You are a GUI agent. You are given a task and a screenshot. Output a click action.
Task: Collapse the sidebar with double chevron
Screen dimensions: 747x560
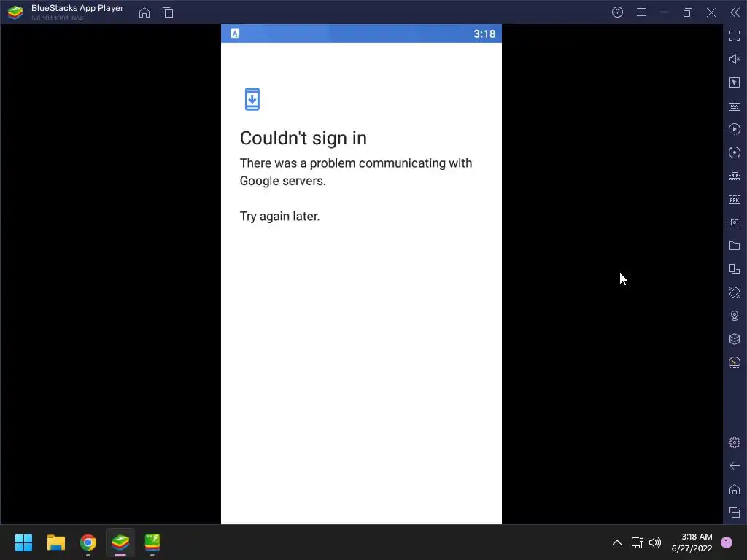tap(735, 12)
